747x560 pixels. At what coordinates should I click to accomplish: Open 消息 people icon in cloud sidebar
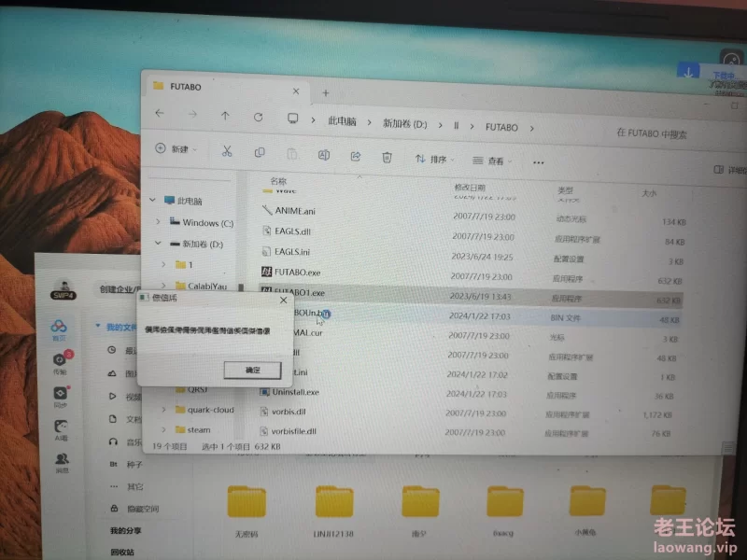[62, 462]
